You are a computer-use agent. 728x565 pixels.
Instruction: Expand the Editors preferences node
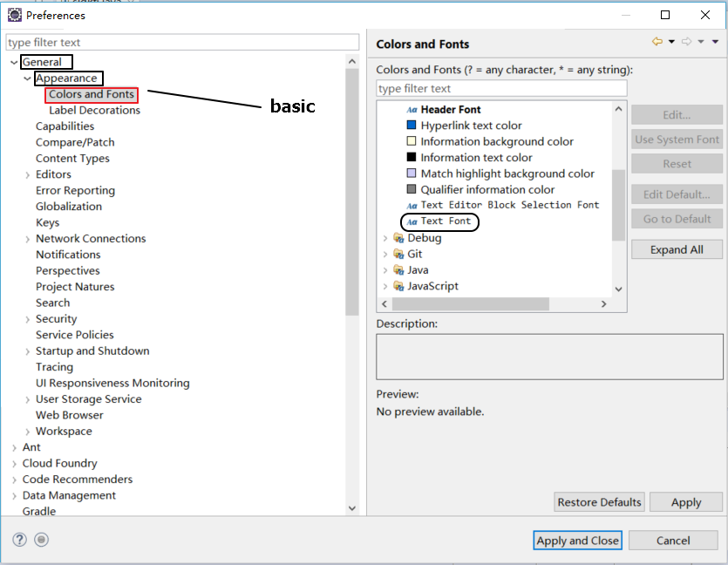pos(28,174)
